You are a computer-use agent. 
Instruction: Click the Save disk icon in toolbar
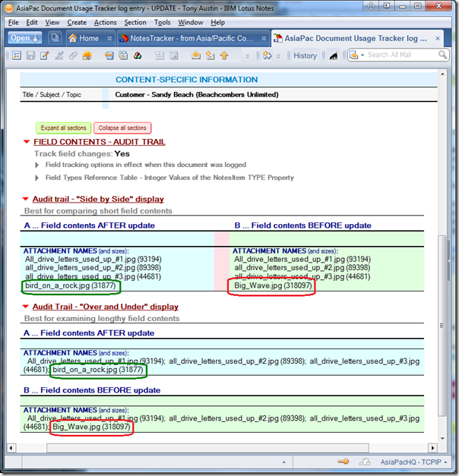30,55
